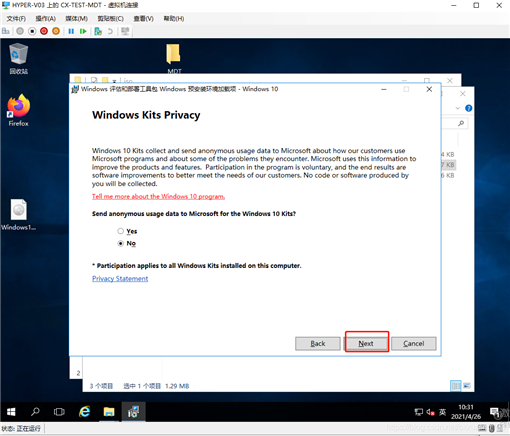
Task: Click the Next button
Action: [x=366, y=344]
